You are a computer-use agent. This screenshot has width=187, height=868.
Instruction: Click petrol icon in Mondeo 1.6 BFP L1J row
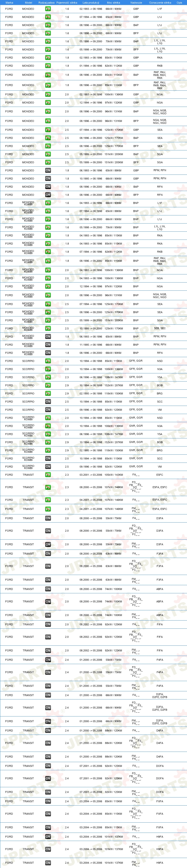pyautogui.click(x=48, y=33)
